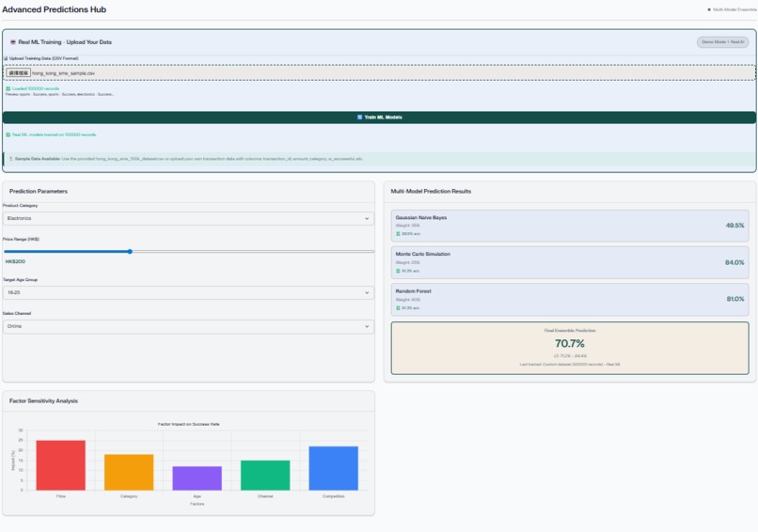Open the Product Category dropdown showing Electronics
The width and height of the screenshot is (758, 532).
click(188, 218)
